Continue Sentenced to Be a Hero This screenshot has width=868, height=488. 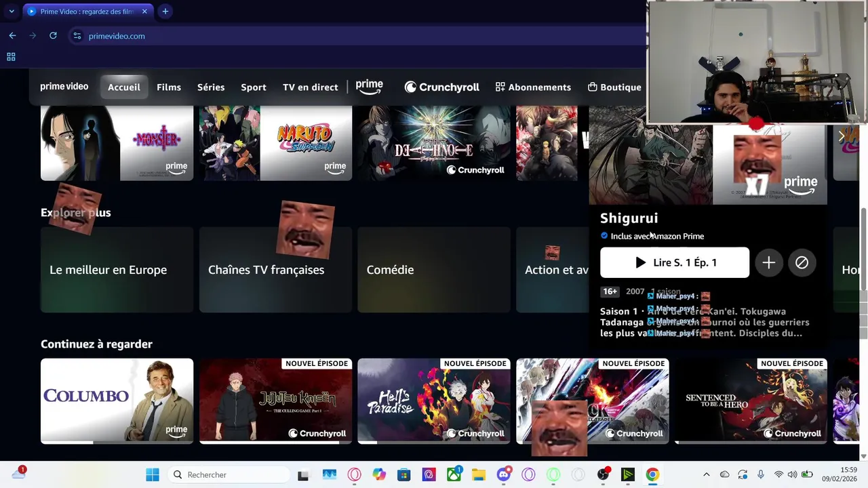click(751, 401)
